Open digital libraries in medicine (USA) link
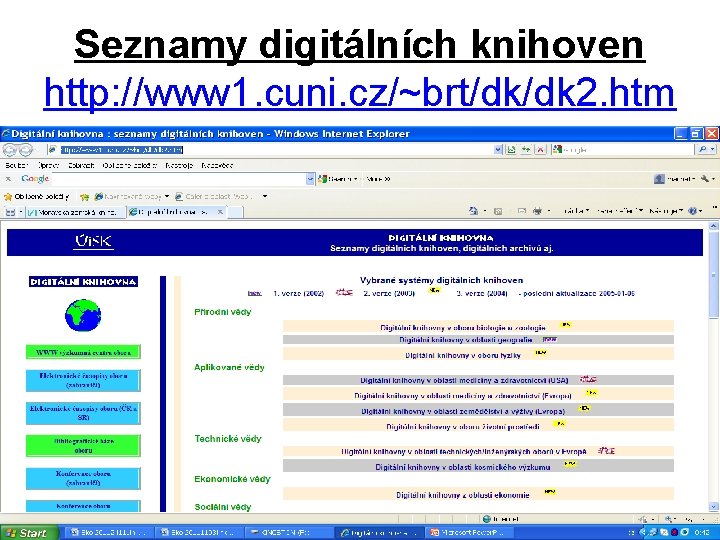 (x=464, y=380)
